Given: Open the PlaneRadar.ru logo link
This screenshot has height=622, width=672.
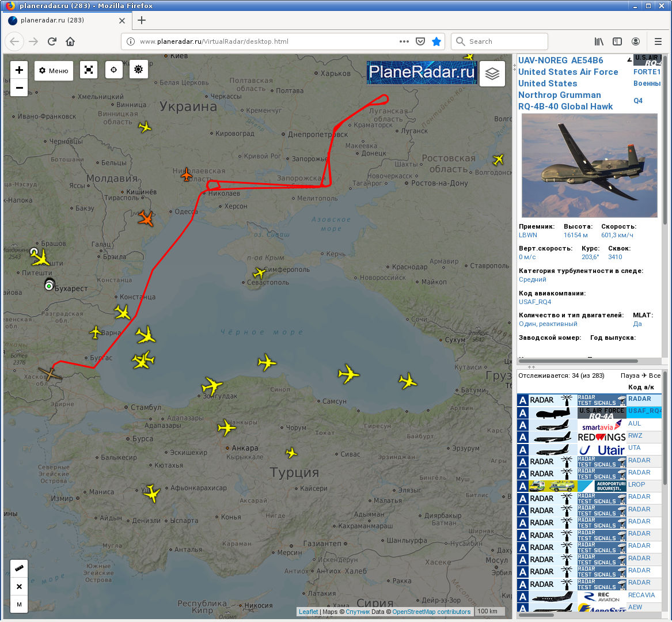Looking at the screenshot, I should pos(422,72).
